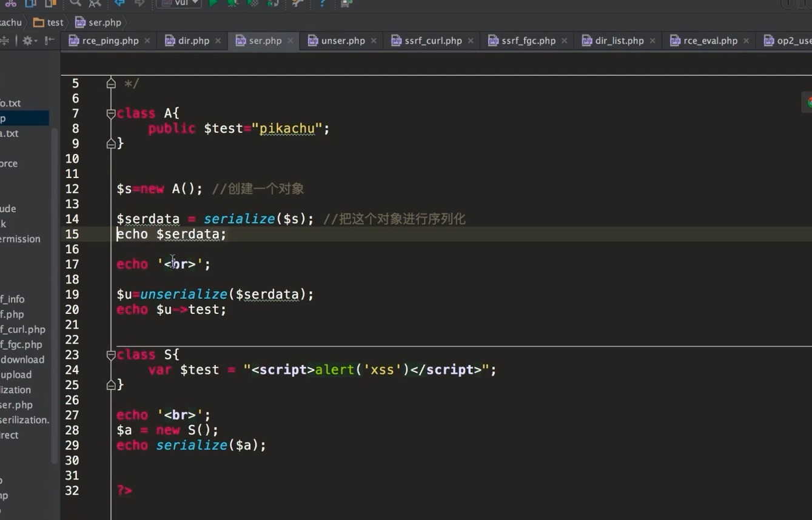The width and height of the screenshot is (812, 520).
Task: Click the closing '?>' tag on line 32
Action: tap(124, 490)
